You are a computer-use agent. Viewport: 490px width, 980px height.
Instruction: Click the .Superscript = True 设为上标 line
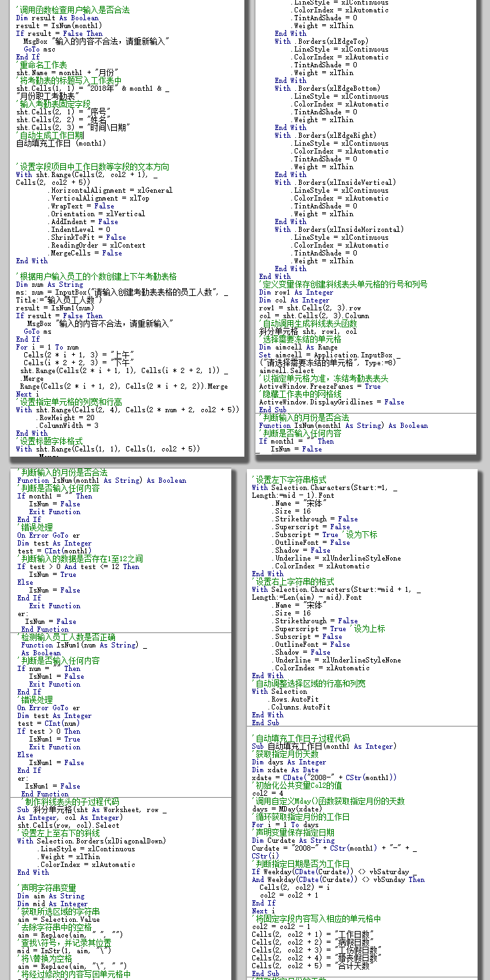point(330,629)
